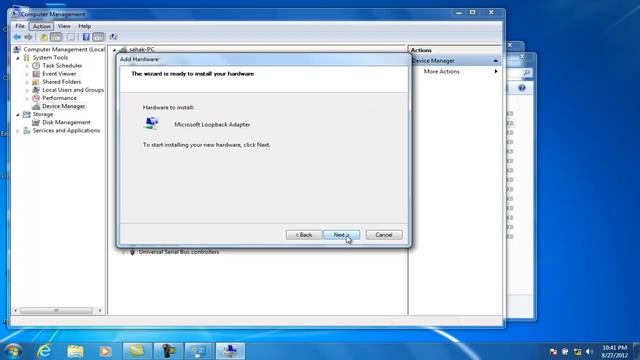The image size is (640, 360).
Task: Click the Action Center flag tray icon
Action: point(553,351)
